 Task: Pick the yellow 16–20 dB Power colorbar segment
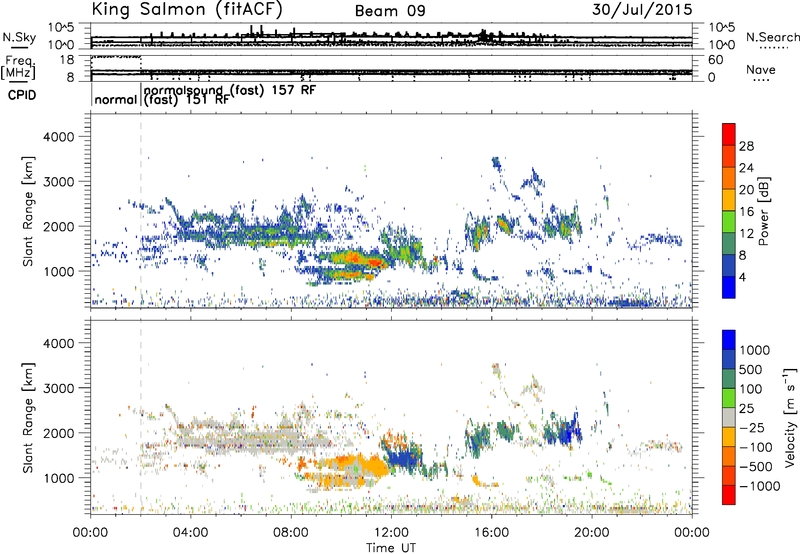coord(729,200)
